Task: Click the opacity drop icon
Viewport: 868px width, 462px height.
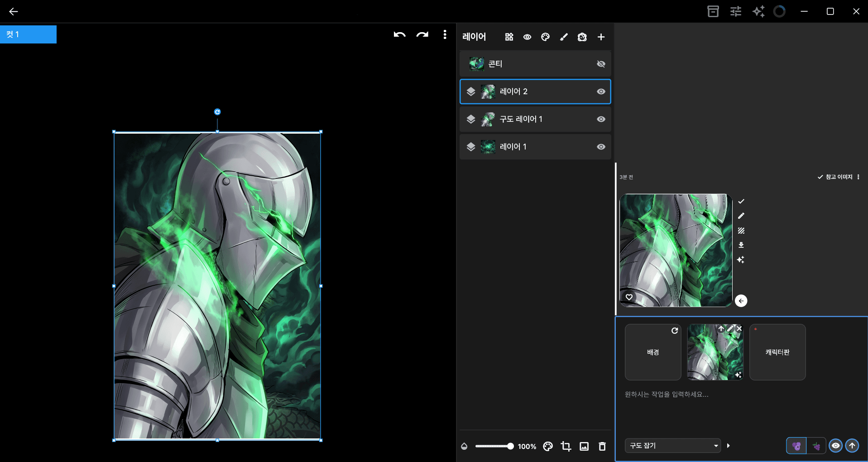Action: click(464, 446)
